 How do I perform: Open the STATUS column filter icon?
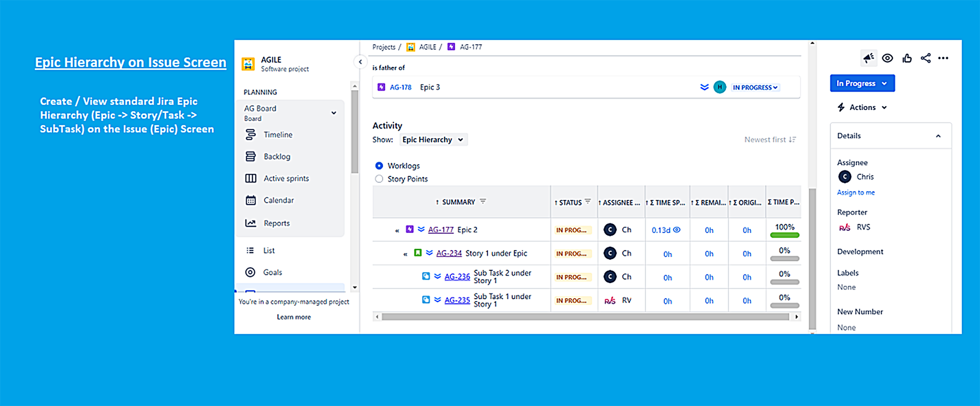pyautogui.click(x=588, y=202)
